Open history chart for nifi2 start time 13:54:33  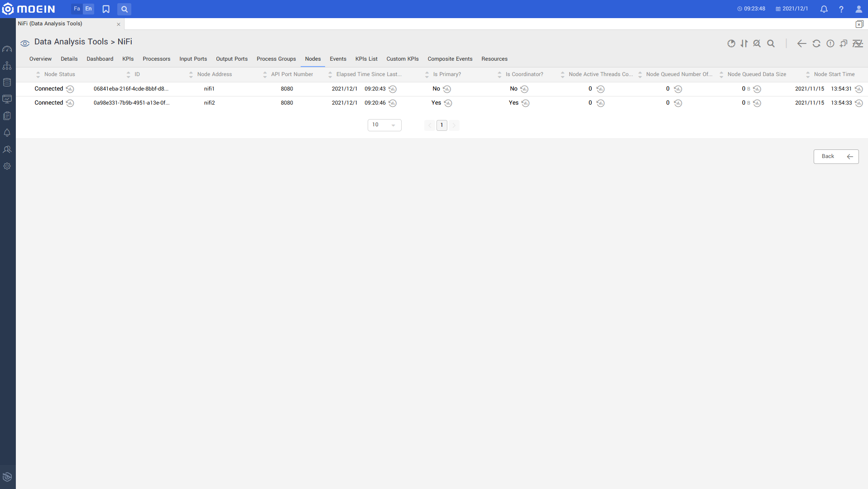pos(858,103)
